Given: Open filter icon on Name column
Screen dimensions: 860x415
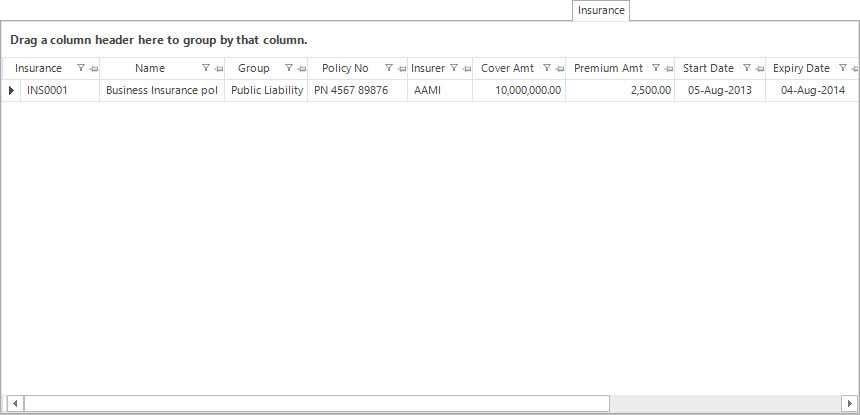Looking at the screenshot, I should (206, 68).
